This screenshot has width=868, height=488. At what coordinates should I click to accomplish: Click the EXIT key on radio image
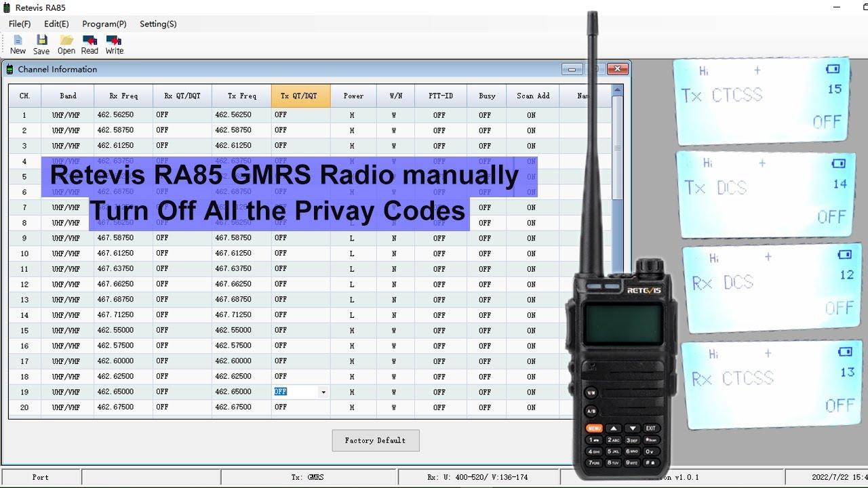650,428
